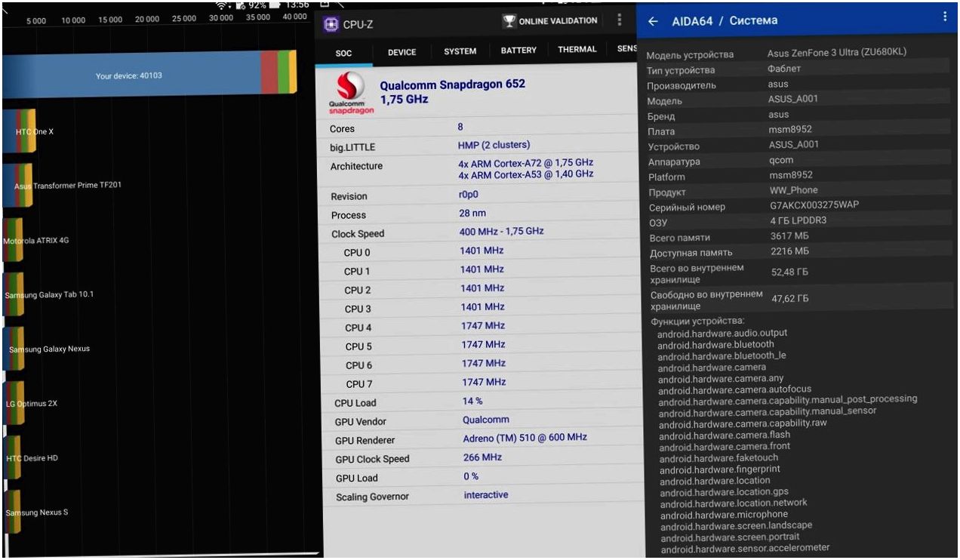Click the 'android.hardware.camera.flash' feature line
The image size is (960, 560).
click(x=725, y=435)
